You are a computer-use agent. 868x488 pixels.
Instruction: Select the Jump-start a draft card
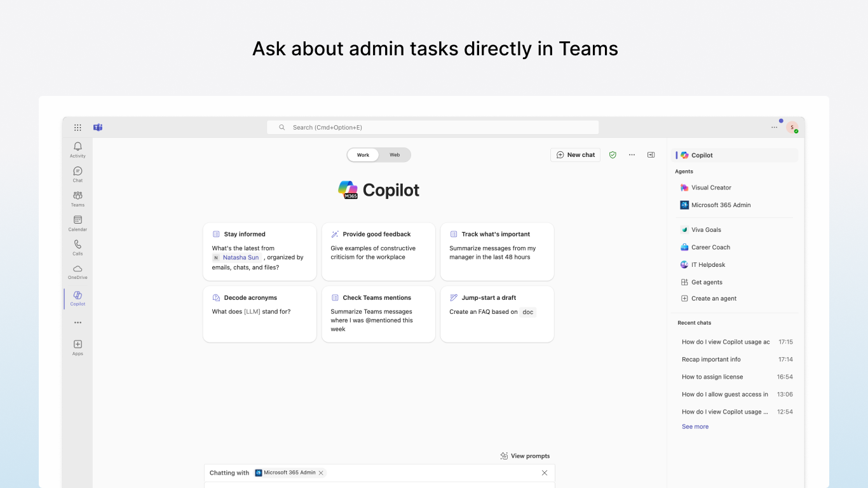click(x=497, y=314)
